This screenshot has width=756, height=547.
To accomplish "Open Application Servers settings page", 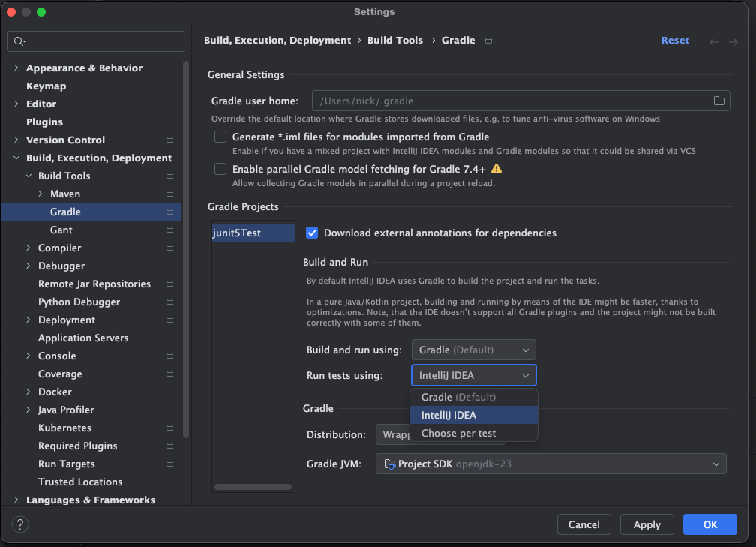I will tap(83, 338).
